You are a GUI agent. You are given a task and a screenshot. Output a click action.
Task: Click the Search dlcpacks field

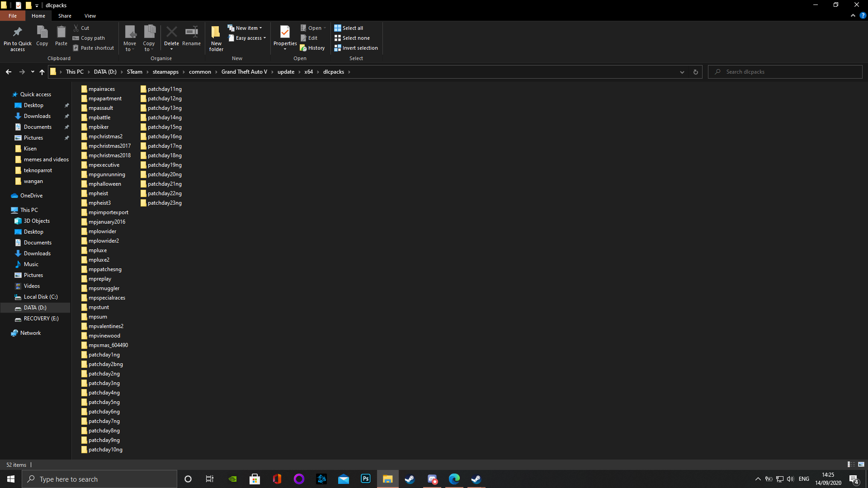coord(785,72)
